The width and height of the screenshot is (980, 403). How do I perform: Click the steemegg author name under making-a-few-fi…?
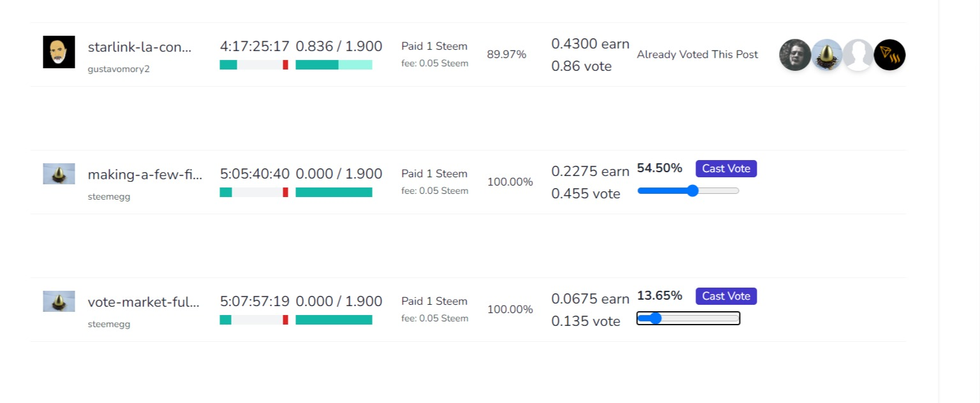[x=109, y=196]
